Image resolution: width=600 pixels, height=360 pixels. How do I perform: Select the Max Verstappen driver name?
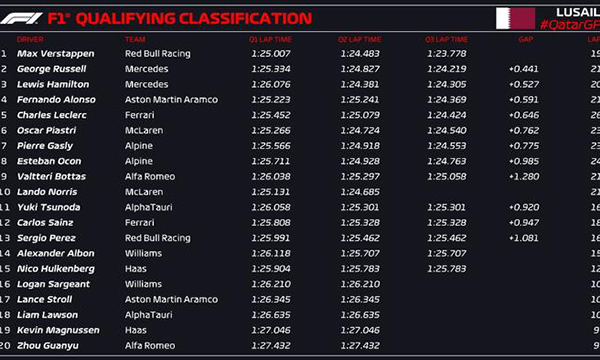tap(55, 54)
